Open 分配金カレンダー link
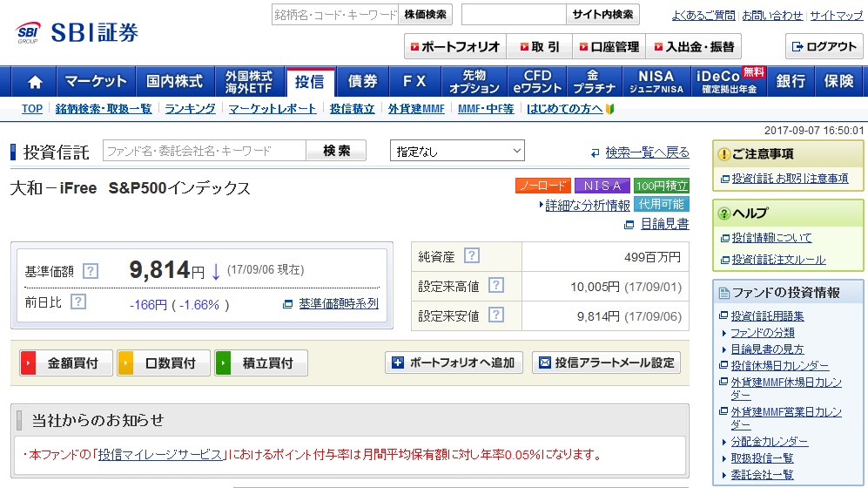Image resolution: width=868 pixels, height=488 pixels. pos(769,442)
